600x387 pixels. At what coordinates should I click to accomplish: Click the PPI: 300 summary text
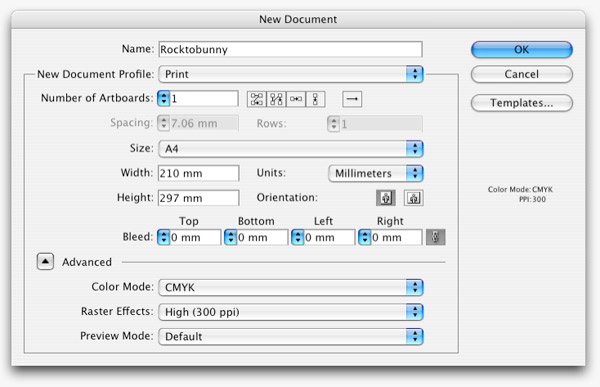click(x=532, y=199)
